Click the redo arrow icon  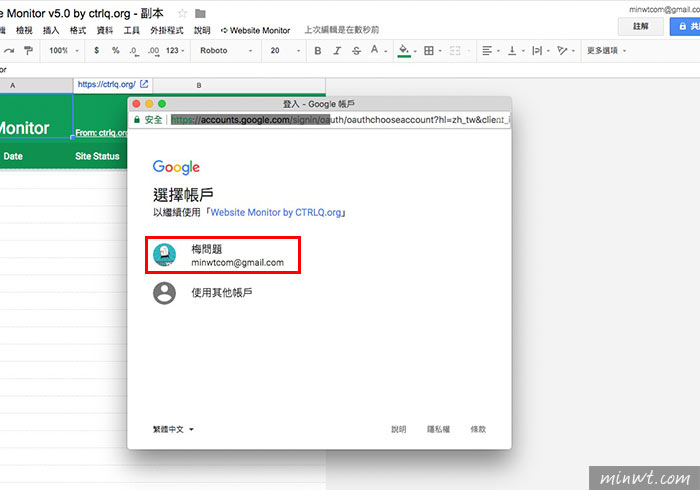tap(9, 50)
